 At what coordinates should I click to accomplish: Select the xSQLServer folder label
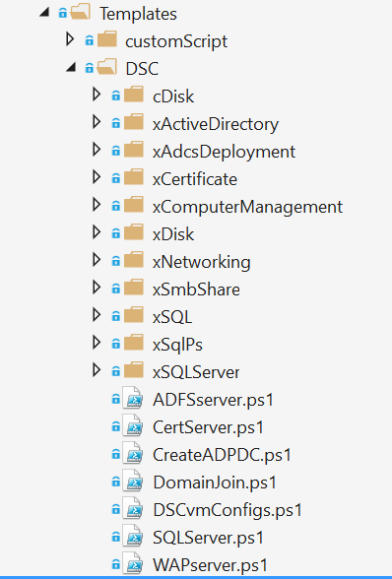point(196,372)
